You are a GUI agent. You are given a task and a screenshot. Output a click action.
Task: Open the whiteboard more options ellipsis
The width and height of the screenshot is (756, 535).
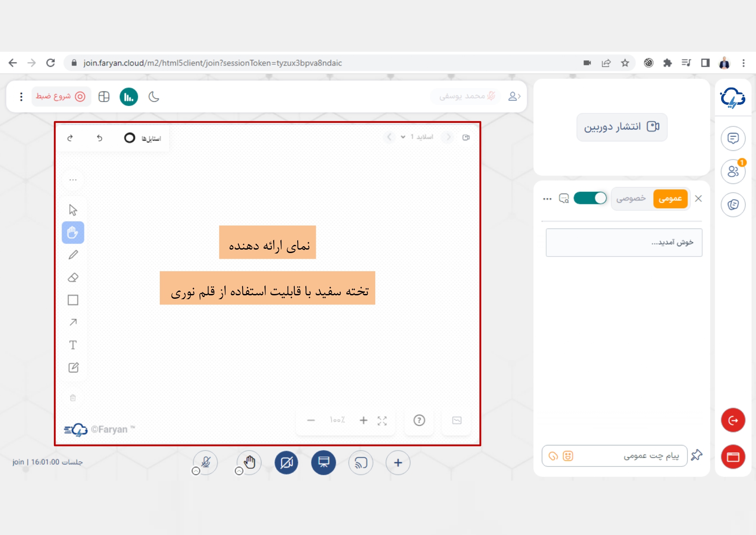click(73, 180)
